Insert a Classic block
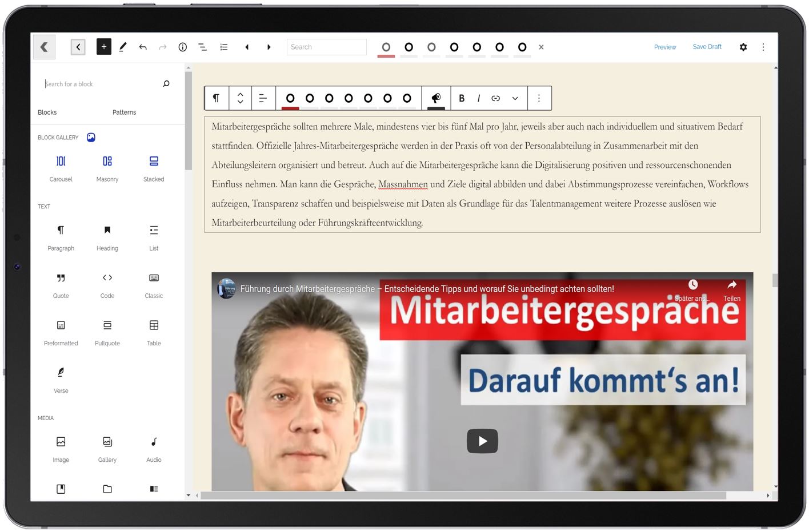809x532 pixels. click(x=154, y=285)
